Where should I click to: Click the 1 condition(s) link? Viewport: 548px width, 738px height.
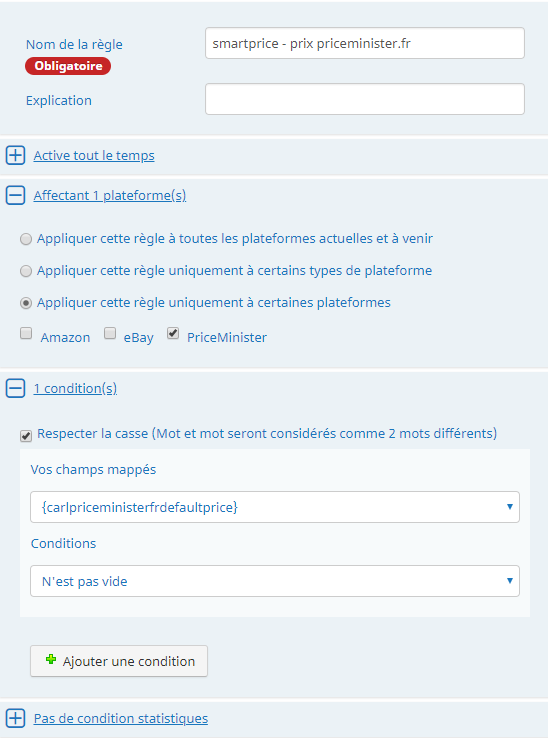(x=75, y=388)
